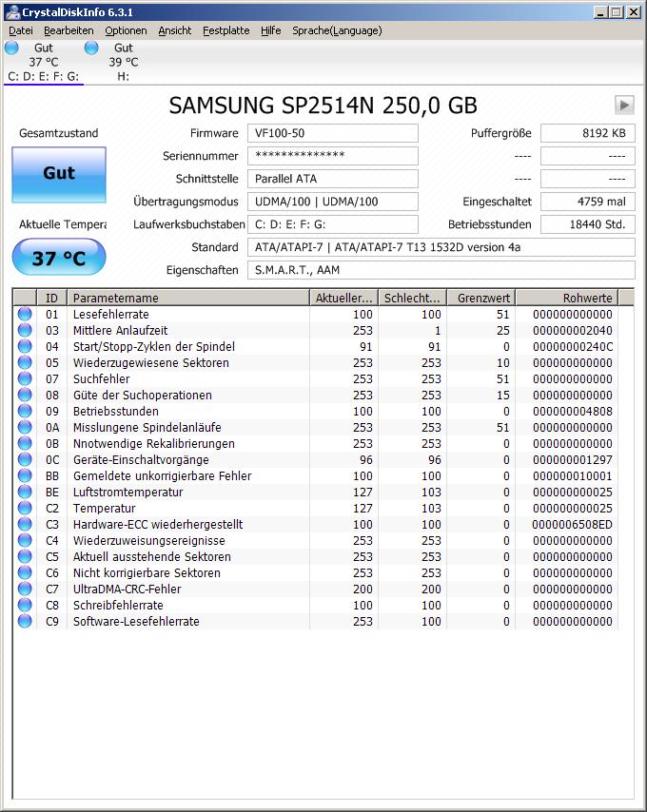Click status icon of Suchfehler row
The image size is (647, 812).
point(25,378)
